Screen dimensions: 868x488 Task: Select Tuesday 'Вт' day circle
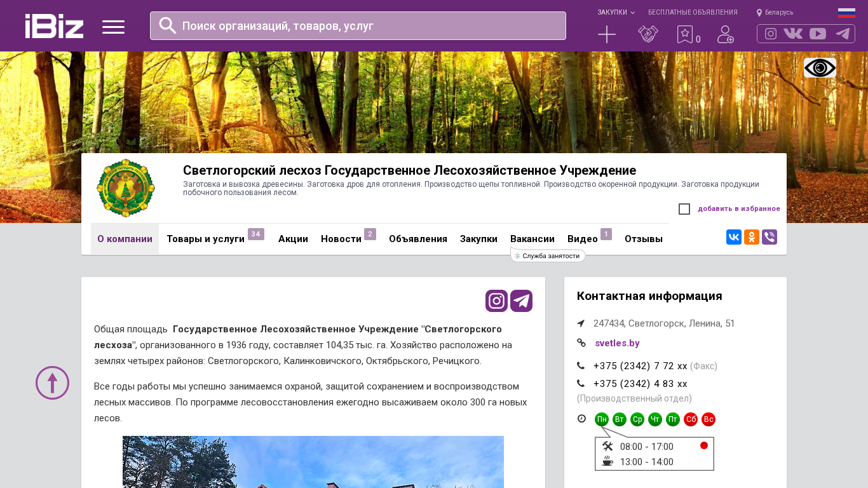[620, 419]
